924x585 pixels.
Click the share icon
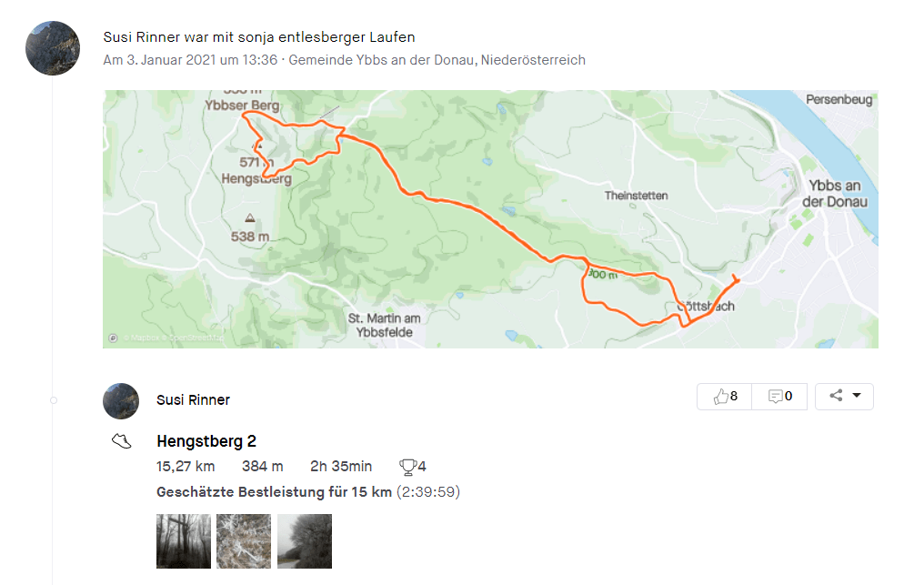tap(836, 396)
